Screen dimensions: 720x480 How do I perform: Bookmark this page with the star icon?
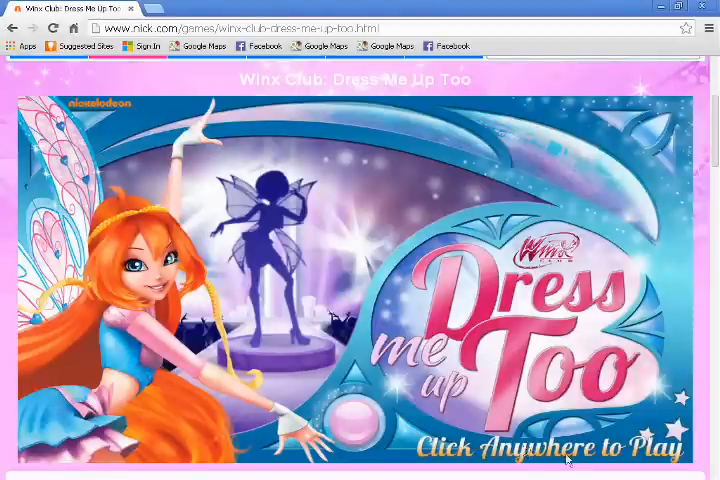point(686,28)
